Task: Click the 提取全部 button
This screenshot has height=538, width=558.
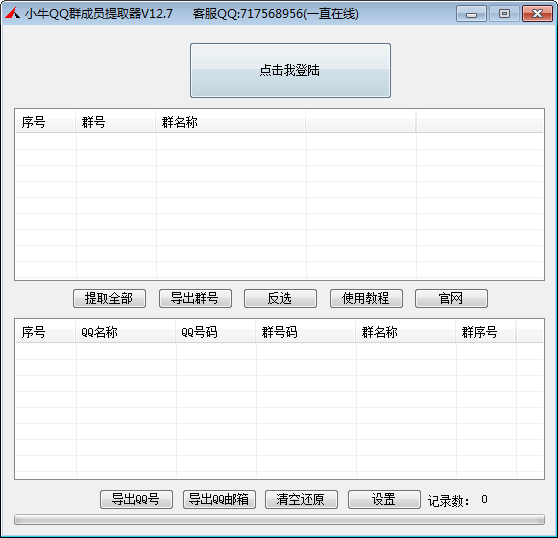Action: [109, 298]
